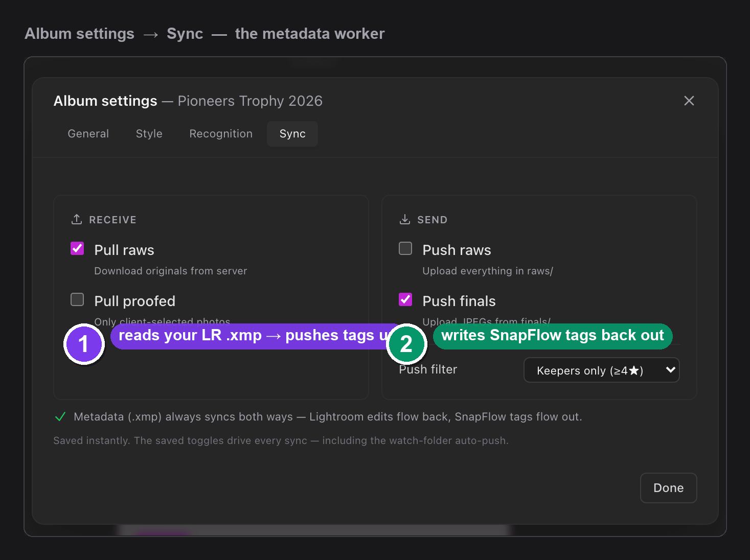The image size is (750, 560).
Task: Close the Album settings dialog
Action: click(x=689, y=101)
